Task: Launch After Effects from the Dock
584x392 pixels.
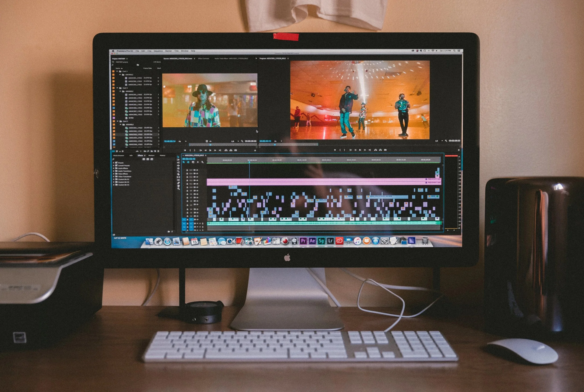Action: pyautogui.click(x=312, y=241)
